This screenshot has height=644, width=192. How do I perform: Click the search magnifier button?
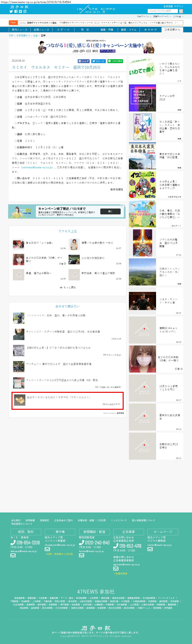(181, 11)
